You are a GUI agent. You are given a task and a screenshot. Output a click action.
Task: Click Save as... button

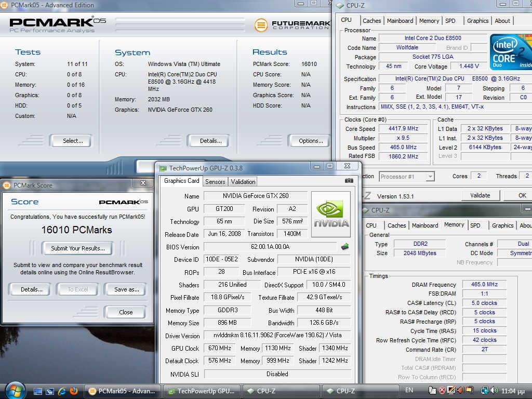pyautogui.click(x=126, y=289)
